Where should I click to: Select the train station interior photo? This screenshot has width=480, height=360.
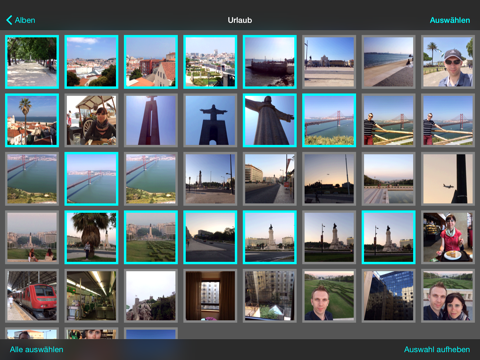(91, 296)
